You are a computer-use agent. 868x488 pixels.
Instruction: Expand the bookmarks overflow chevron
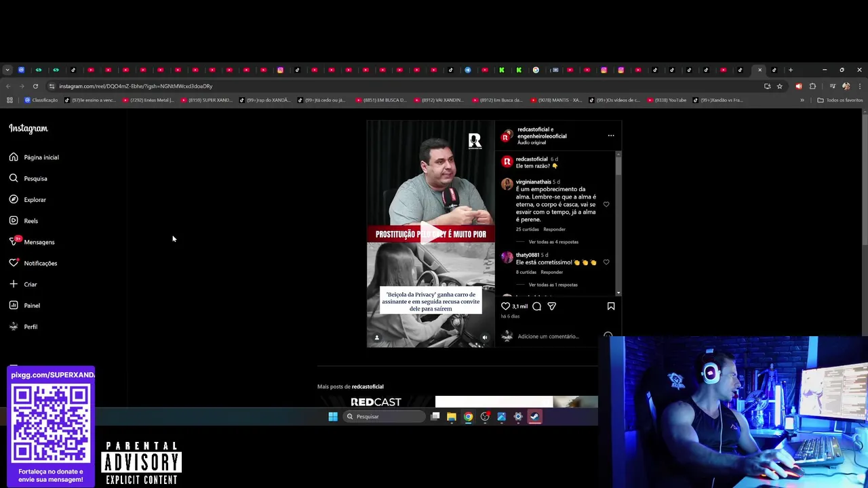click(x=802, y=100)
